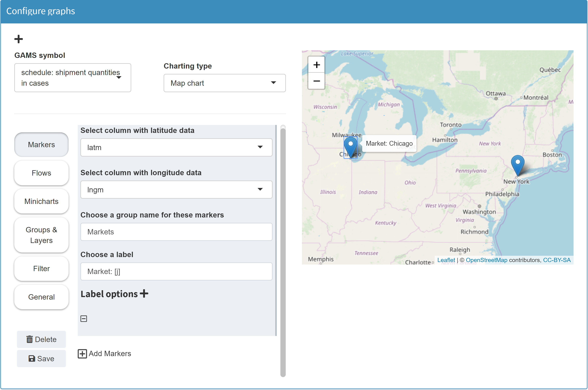This screenshot has width=588, height=390.
Task: Zoom out on the map
Action: (x=316, y=81)
